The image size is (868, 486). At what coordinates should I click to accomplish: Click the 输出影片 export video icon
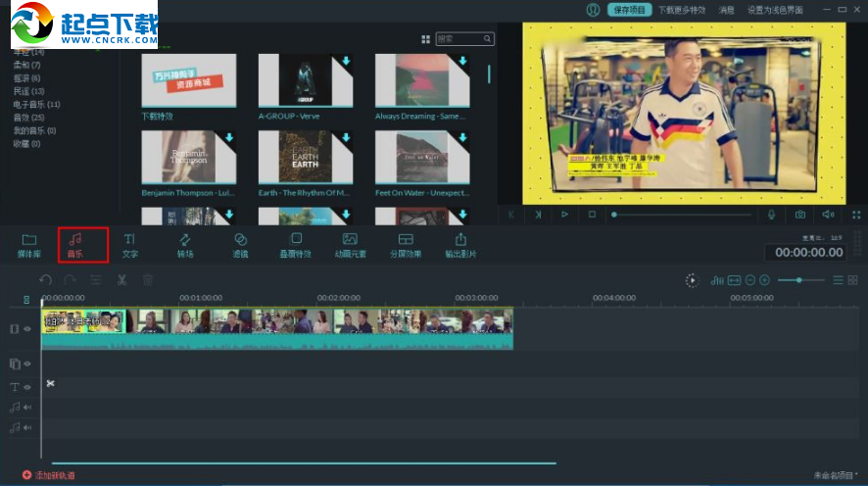[x=460, y=244]
